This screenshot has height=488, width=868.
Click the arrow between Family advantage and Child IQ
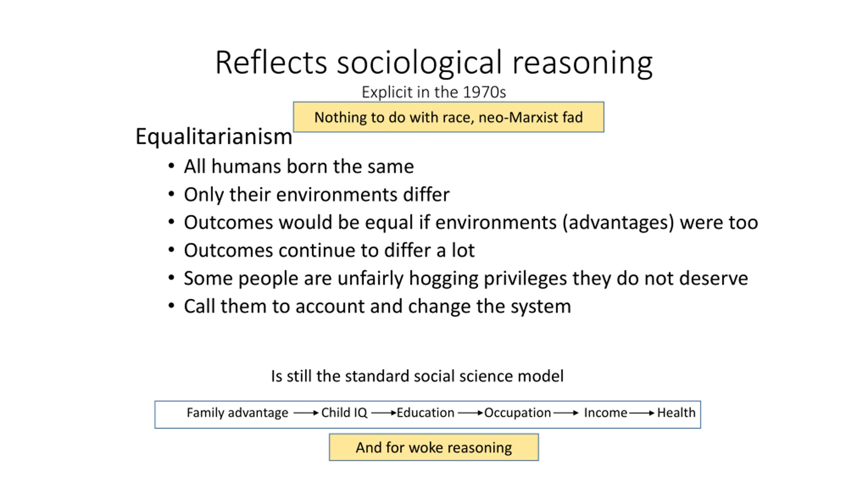coord(306,413)
